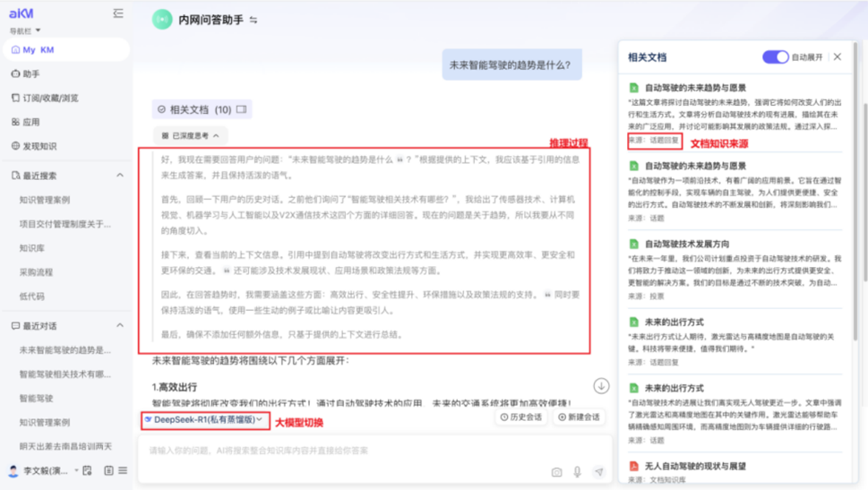Open the hamburger menu icon beside the user name
868x490 pixels.
[123, 470]
